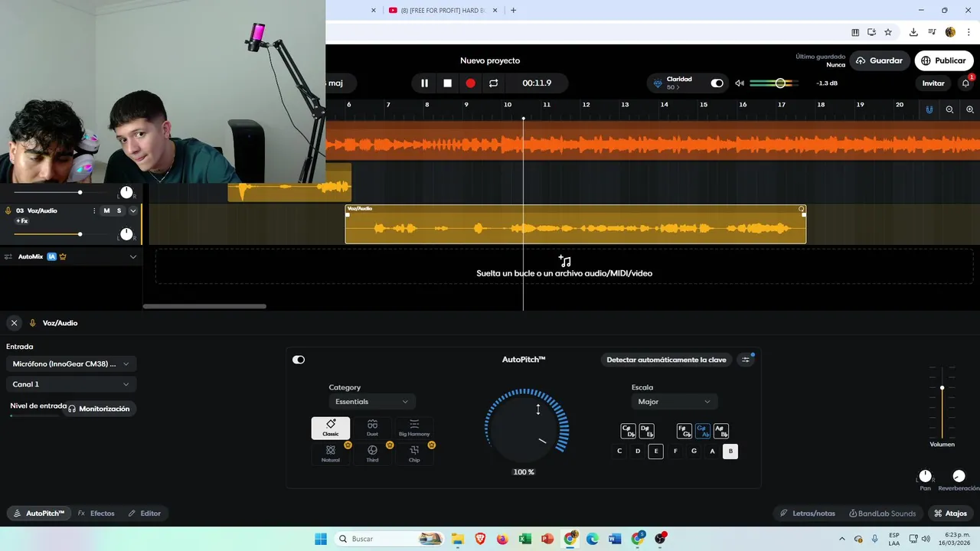Select the D# / Eb key

tap(646, 432)
